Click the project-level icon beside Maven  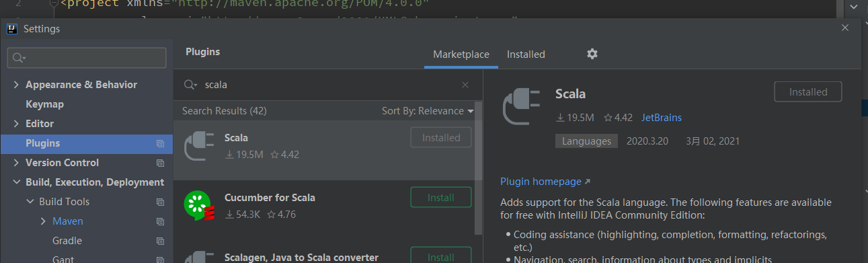[x=160, y=221]
